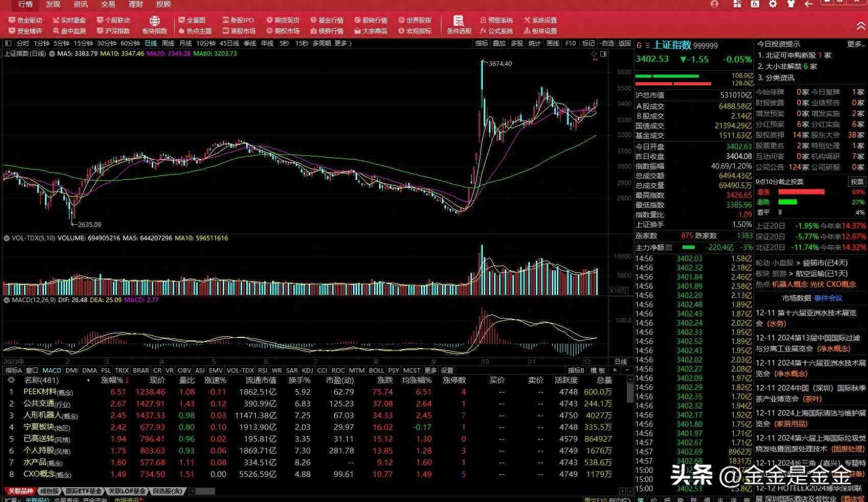The height and width of the screenshot is (502, 868).
Task: Switch chart period to 周线
Action: click(168, 43)
